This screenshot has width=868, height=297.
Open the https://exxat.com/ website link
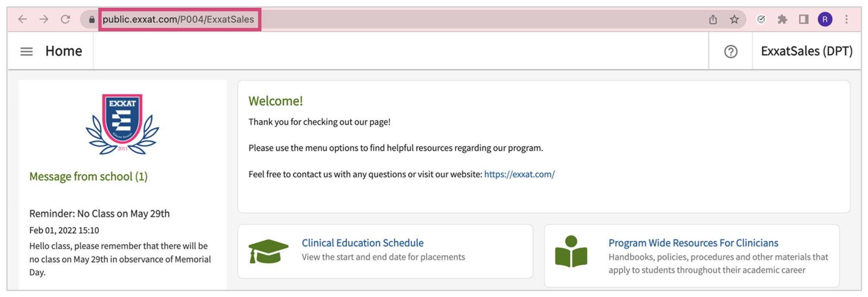point(519,174)
